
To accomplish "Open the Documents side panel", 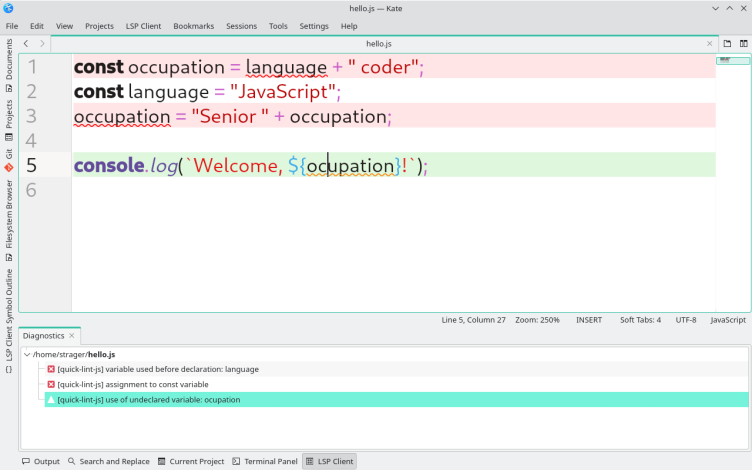I will [9, 60].
